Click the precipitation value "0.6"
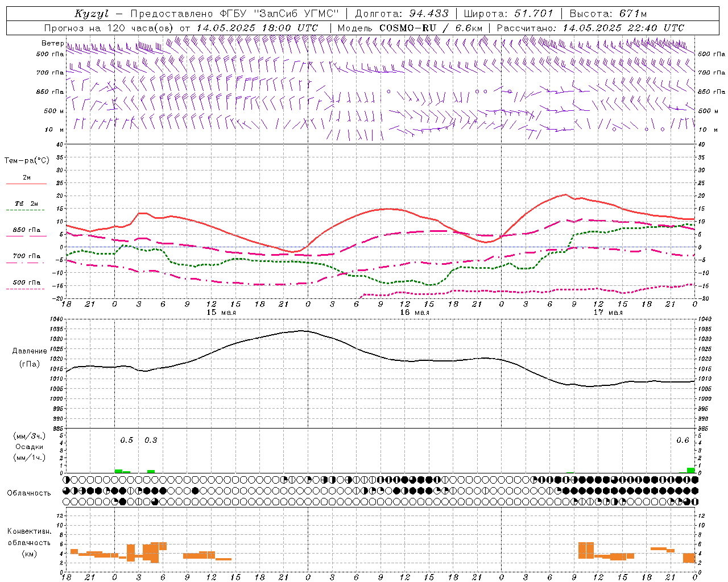The image size is (728, 582). coord(682,440)
